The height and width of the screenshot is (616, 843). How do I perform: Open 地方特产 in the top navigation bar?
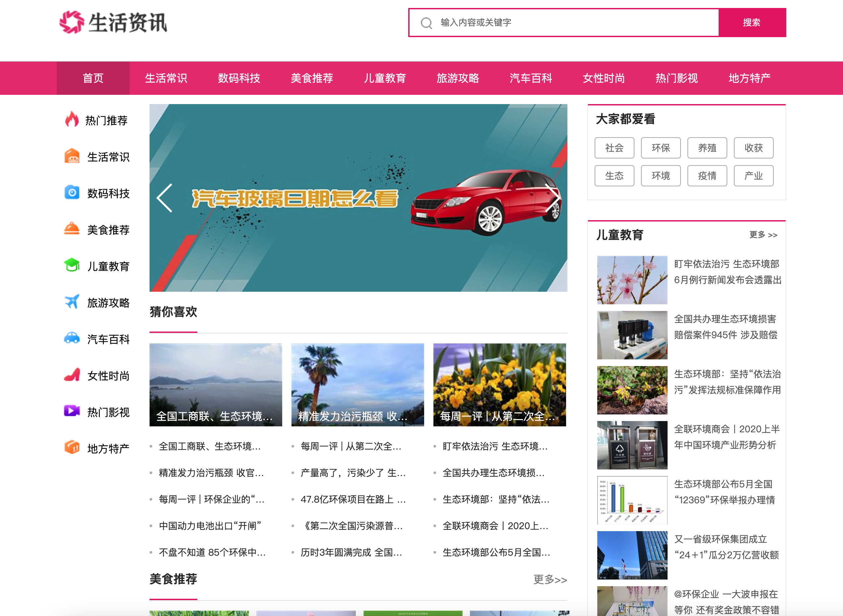point(749,78)
